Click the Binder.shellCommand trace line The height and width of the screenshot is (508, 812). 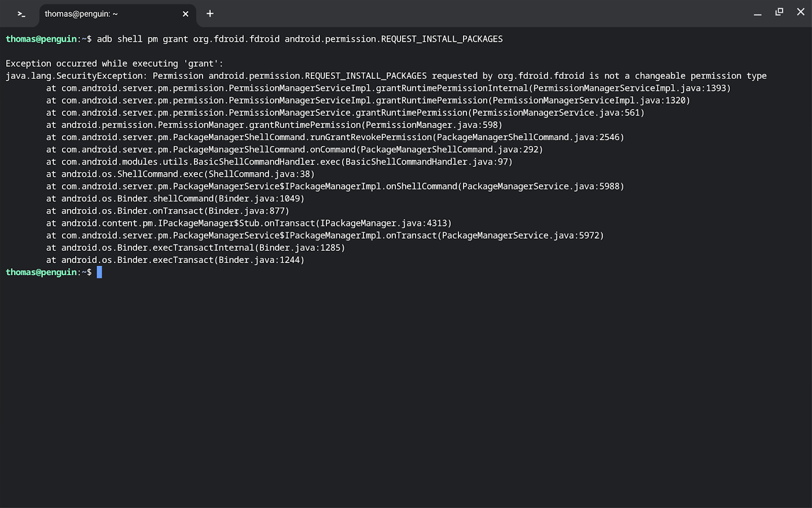(x=175, y=199)
